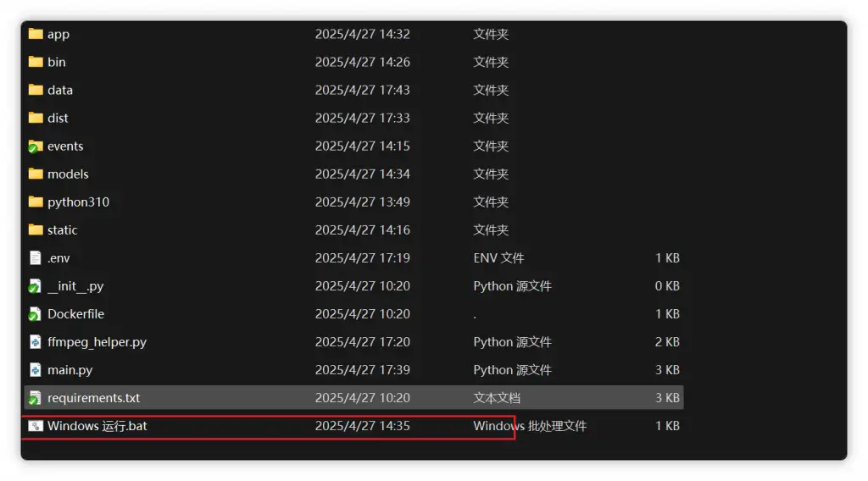The height and width of the screenshot is (481, 868).
Task: Select the static folder name
Action: (x=62, y=229)
